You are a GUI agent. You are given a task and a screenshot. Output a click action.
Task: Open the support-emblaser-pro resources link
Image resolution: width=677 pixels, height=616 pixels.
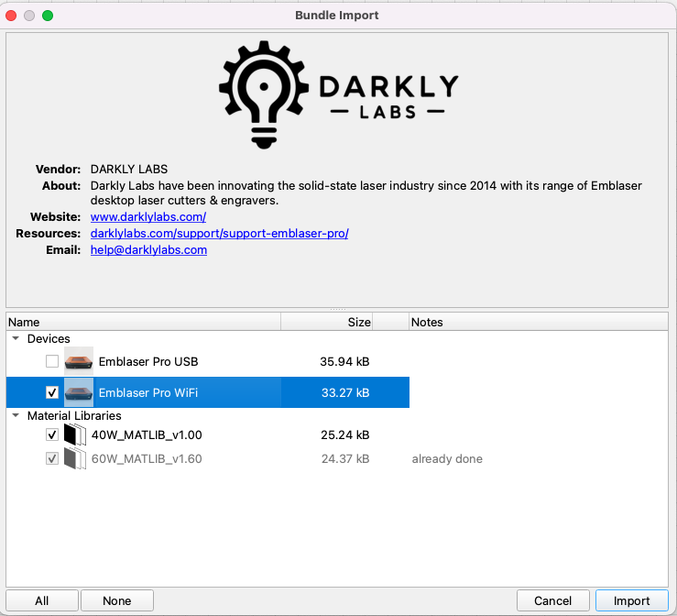click(219, 234)
